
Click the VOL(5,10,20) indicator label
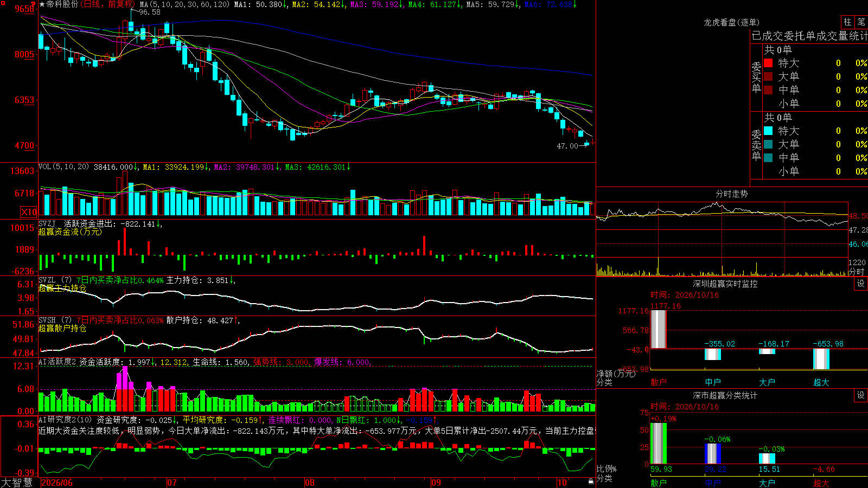[x=63, y=166]
